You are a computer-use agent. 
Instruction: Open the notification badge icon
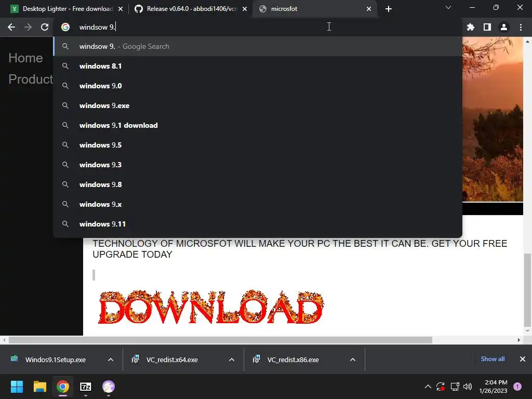(517, 387)
